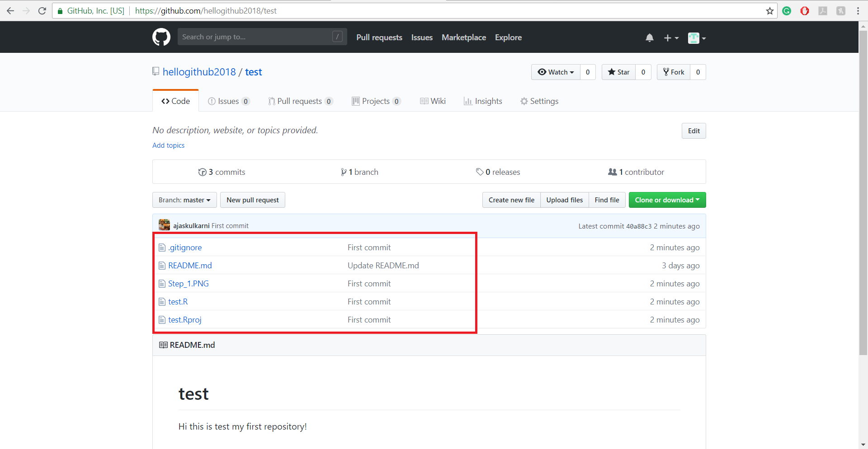Click the browser address bar URL
868x449 pixels.
tap(206, 11)
